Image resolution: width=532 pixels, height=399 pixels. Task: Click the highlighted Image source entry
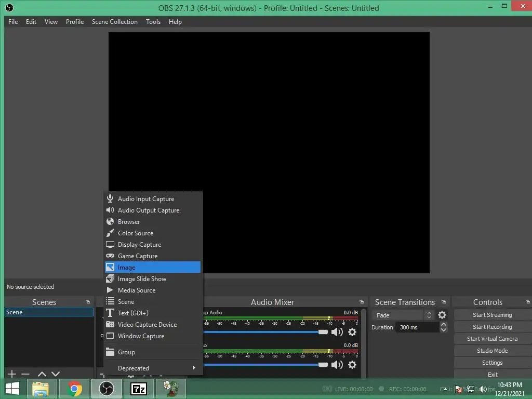pos(153,268)
